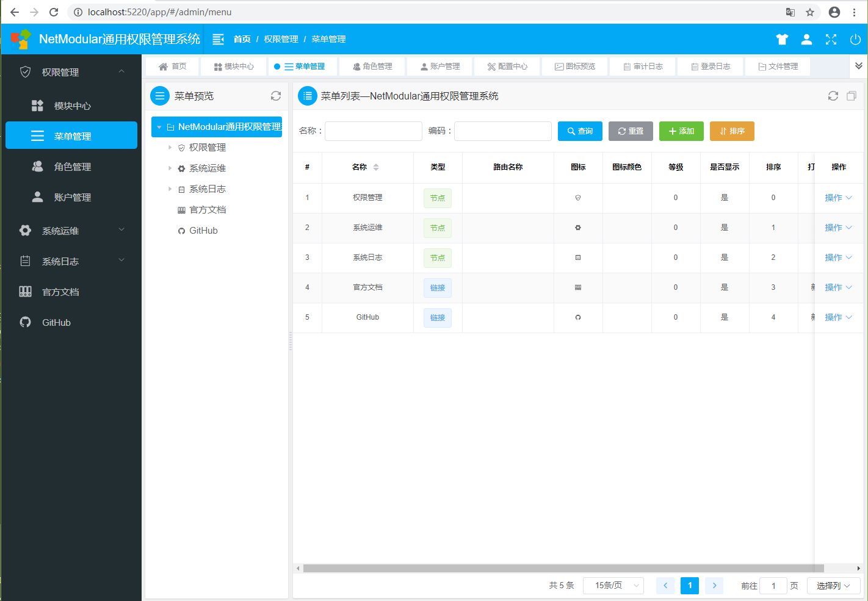The image size is (868, 601).
Task: Open 操作 dropdown for GitHub row
Action: 838,317
